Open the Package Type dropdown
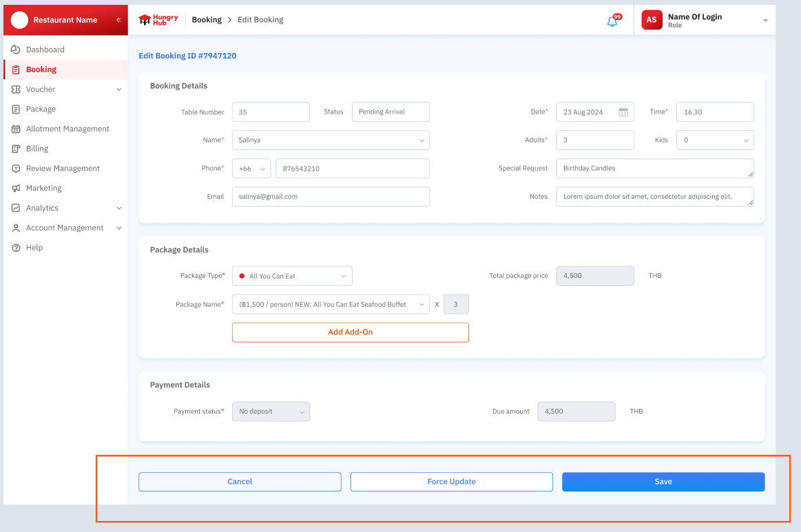This screenshot has height=532, width=801. pyautogui.click(x=292, y=276)
